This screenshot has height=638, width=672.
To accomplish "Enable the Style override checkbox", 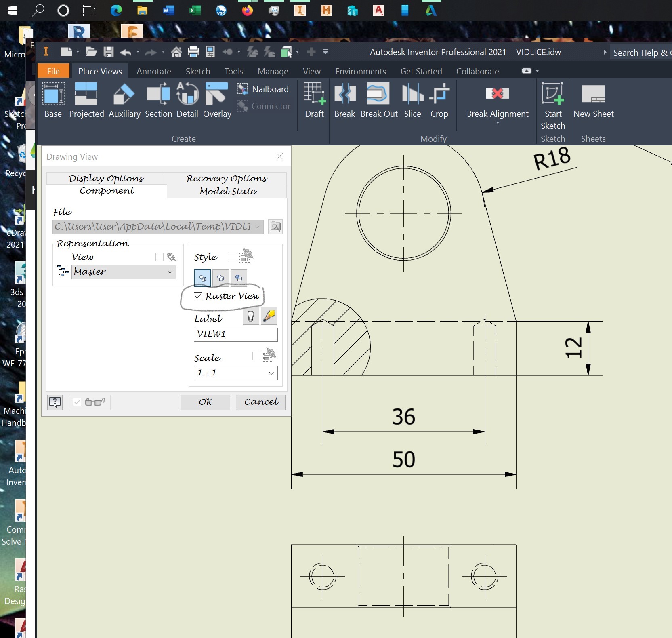I will pyautogui.click(x=232, y=257).
